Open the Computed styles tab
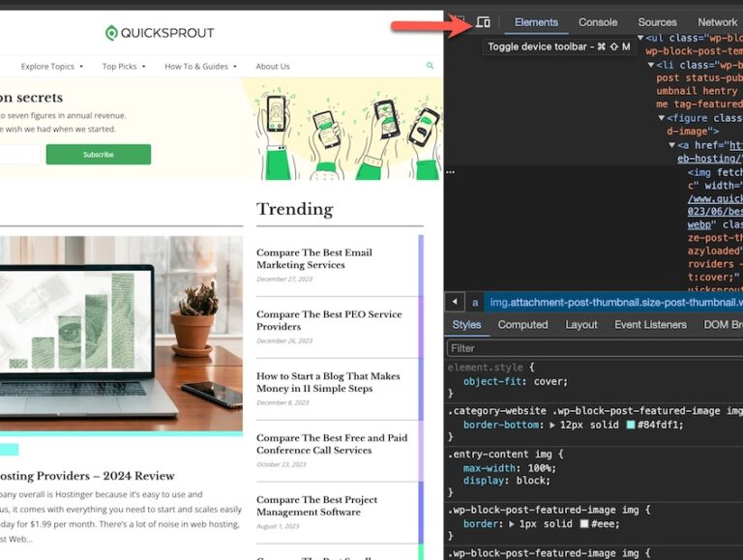 (x=522, y=325)
